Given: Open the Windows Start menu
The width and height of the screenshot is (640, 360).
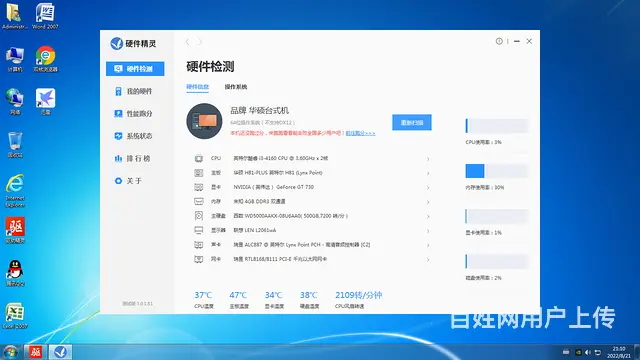Looking at the screenshot, I should (10, 352).
